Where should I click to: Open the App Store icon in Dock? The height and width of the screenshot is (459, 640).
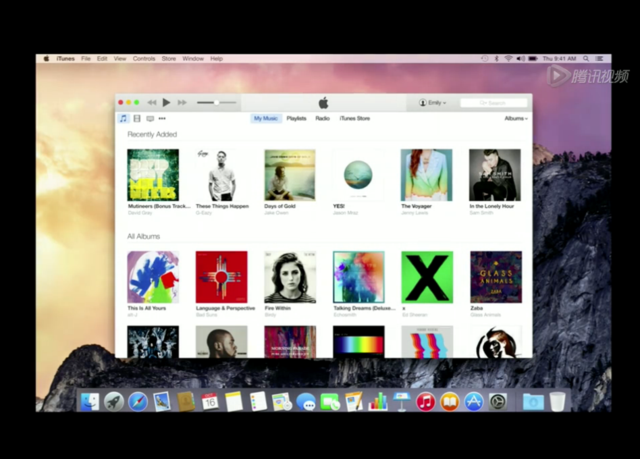[x=474, y=401]
